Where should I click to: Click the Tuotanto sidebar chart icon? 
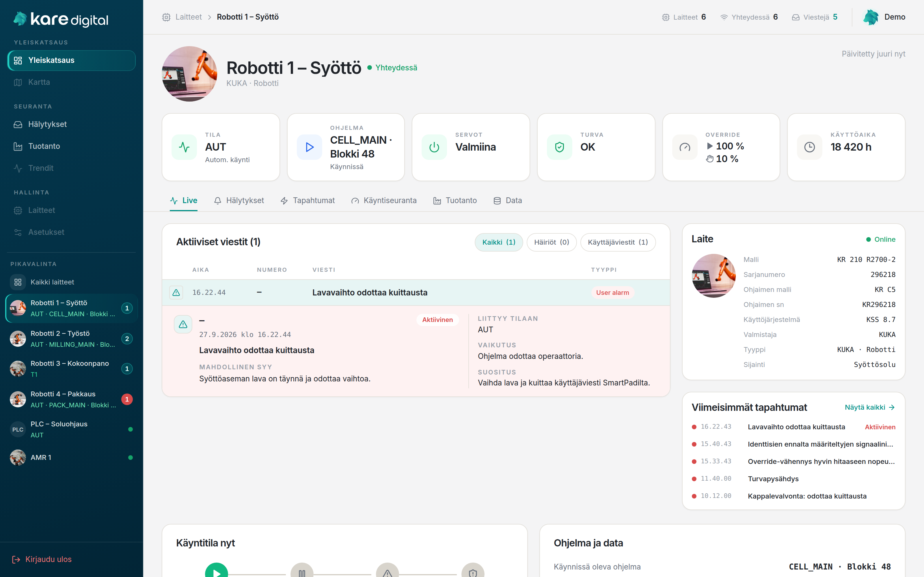pyautogui.click(x=18, y=147)
